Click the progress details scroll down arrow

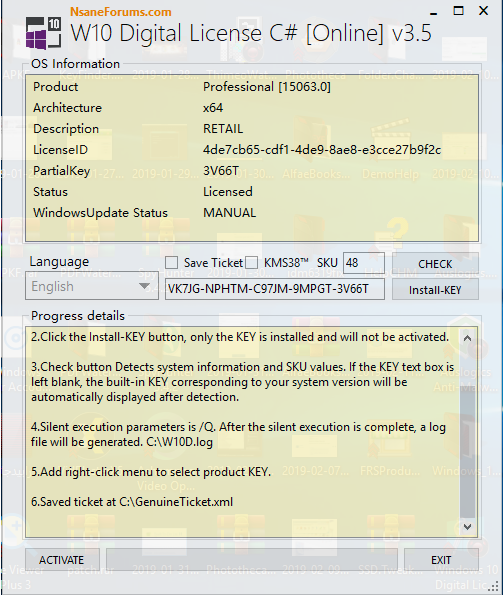[468, 527]
